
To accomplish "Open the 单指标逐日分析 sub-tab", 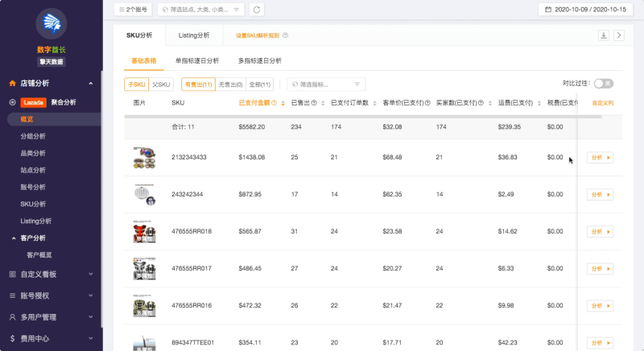I will pyautogui.click(x=196, y=60).
